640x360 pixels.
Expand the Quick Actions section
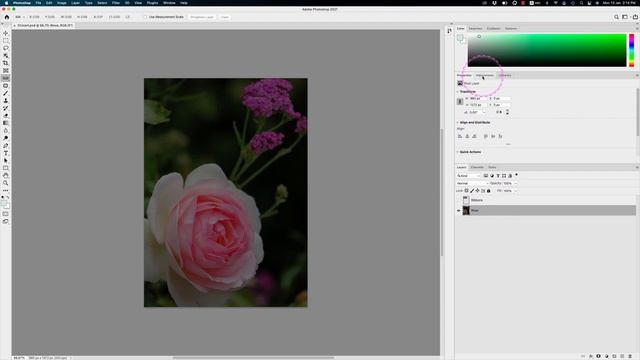click(458, 152)
